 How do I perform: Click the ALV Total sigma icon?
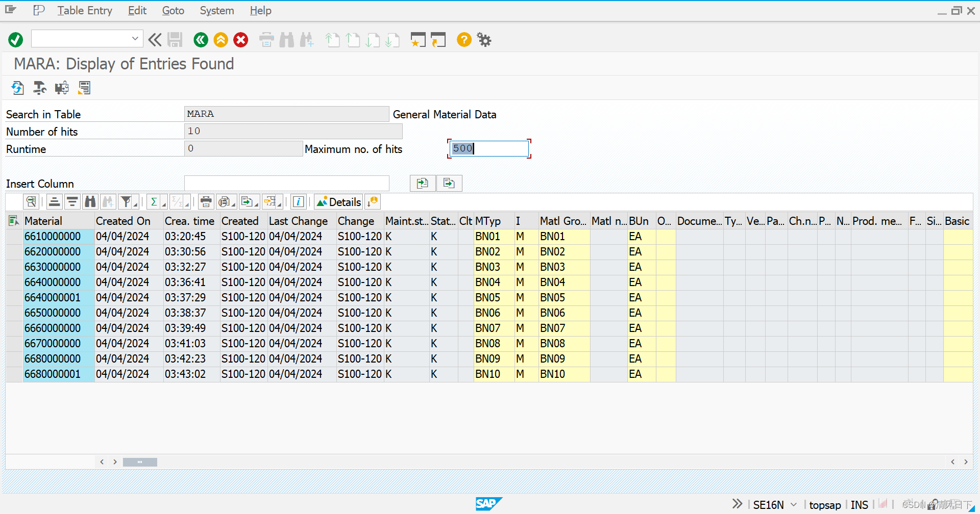(x=154, y=202)
